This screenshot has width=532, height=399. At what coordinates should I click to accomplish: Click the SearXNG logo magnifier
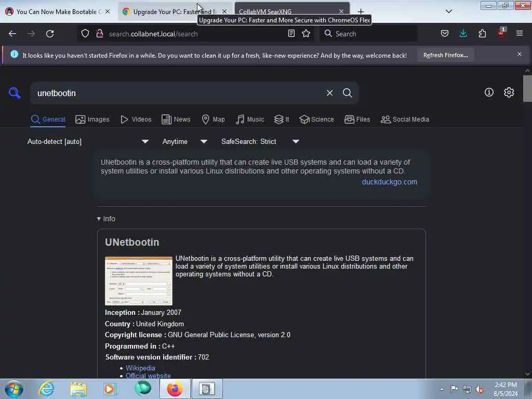click(x=15, y=92)
